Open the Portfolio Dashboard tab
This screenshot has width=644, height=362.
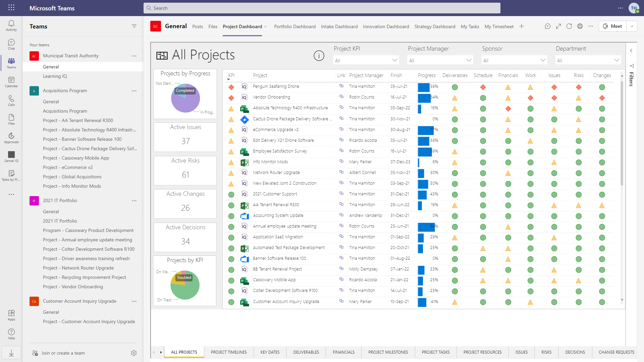pyautogui.click(x=294, y=26)
